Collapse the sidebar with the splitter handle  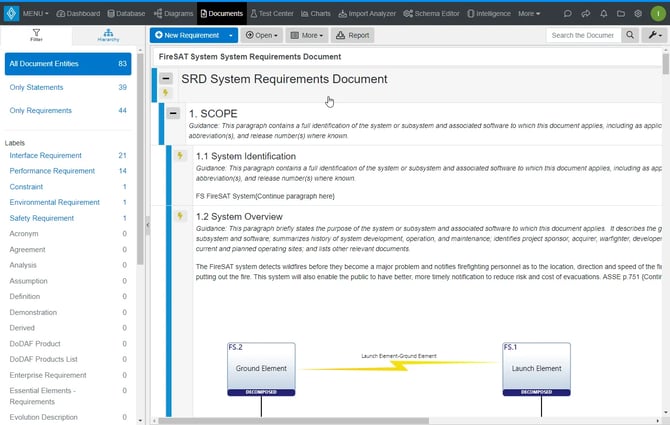pyautogui.click(x=147, y=224)
